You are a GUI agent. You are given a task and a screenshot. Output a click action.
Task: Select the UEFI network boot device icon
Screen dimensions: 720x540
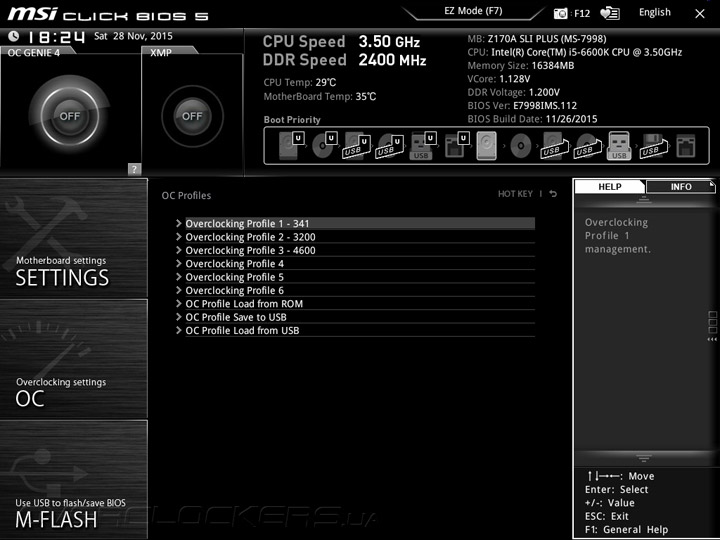456,146
